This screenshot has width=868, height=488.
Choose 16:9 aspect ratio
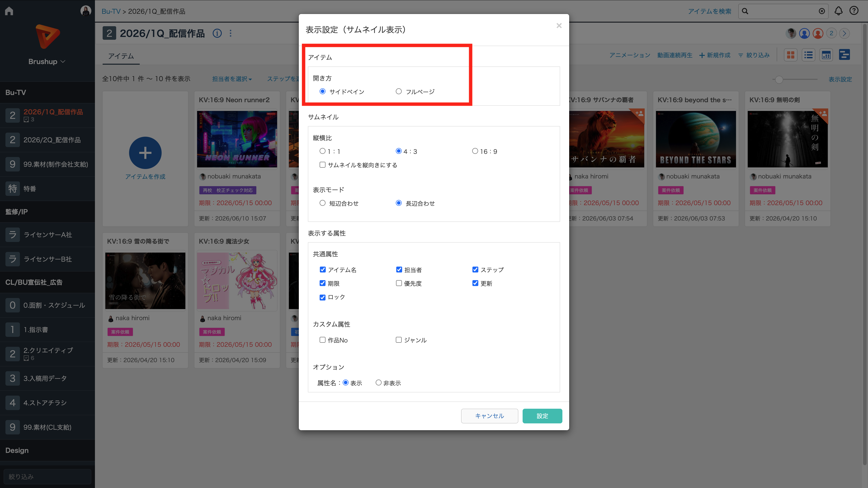pos(475,151)
